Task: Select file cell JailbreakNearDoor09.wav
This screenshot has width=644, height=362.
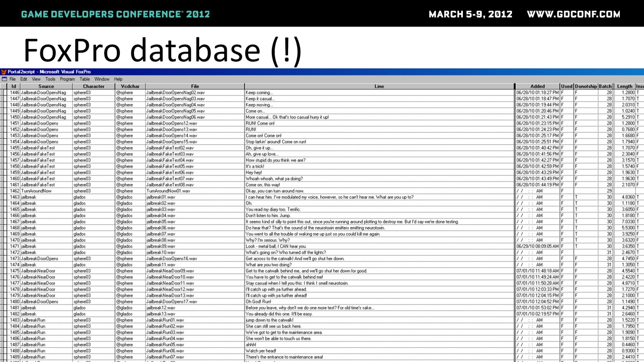Action: pos(195,271)
